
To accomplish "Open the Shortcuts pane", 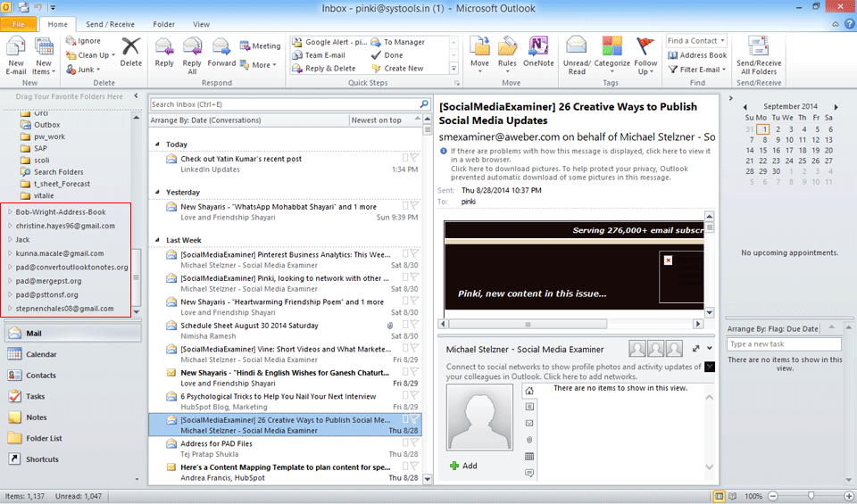I will coord(72,459).
